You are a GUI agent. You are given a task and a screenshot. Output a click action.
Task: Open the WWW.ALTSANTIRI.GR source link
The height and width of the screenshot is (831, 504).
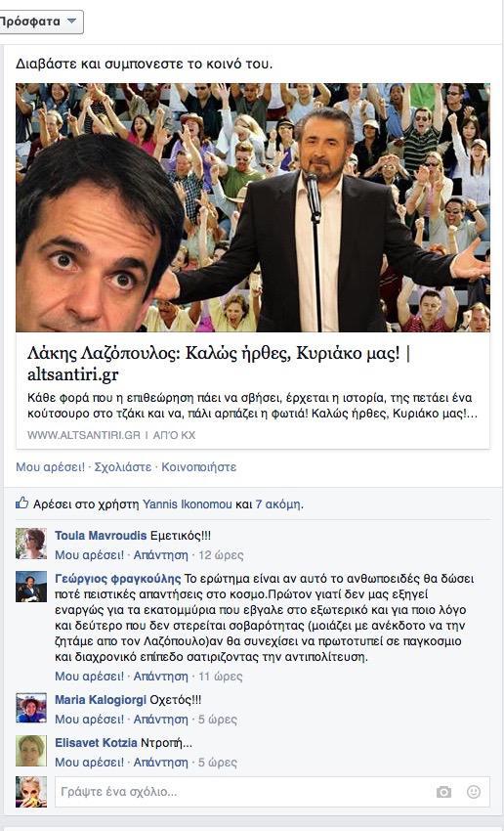coord(84,435)
